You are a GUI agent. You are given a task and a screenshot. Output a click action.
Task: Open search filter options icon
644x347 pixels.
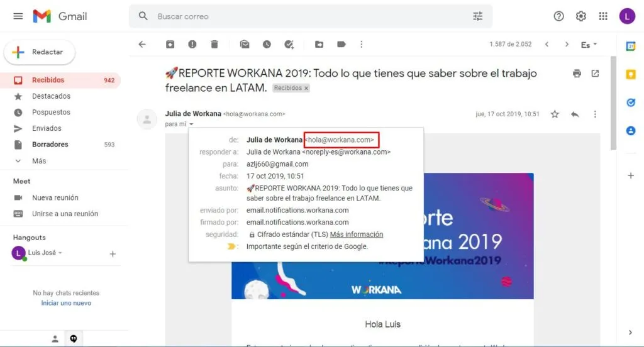tap(478, 16)
